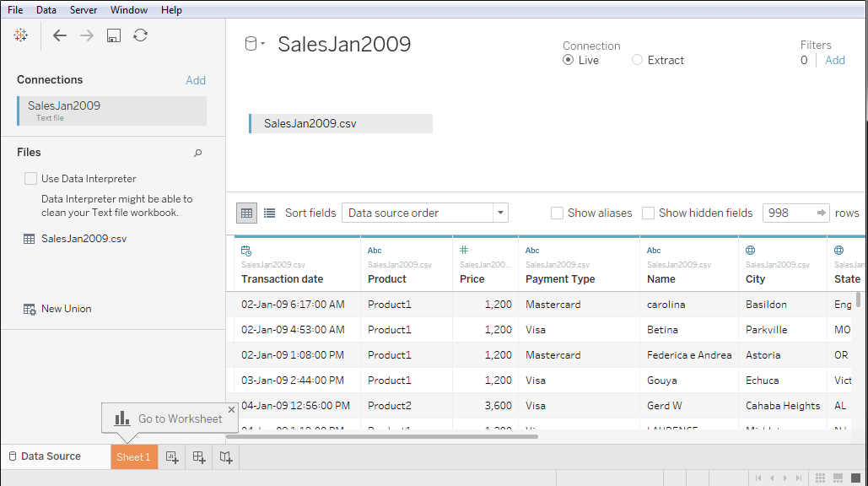Enable Use Data Interpreter checkbox
Image resolution: width=868 pixels, height=486 pixels.
point(30,178)
